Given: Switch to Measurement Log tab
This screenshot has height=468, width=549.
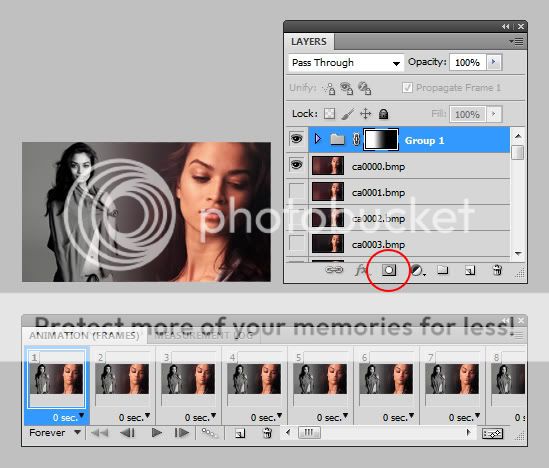Looking at the screenshot, I should 204,335.
